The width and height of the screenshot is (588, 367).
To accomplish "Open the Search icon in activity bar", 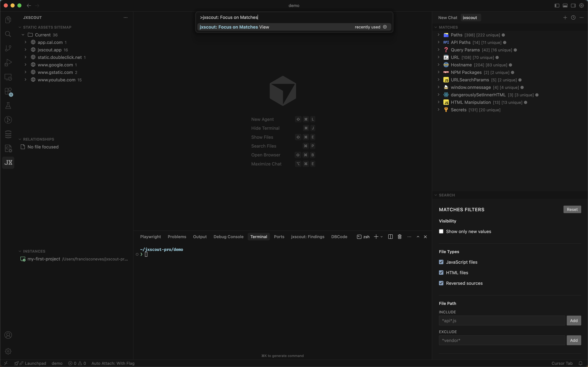I will [x=8, y=34].
